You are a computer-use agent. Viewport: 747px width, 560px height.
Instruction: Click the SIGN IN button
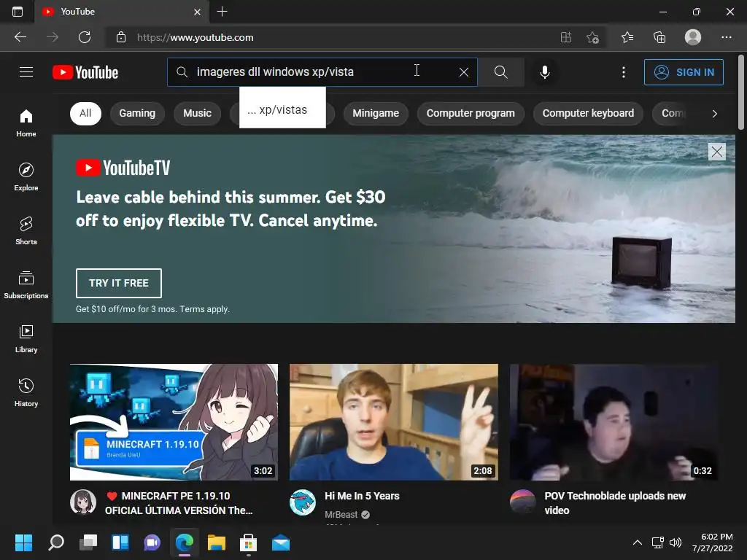click(x=684, y=72)
